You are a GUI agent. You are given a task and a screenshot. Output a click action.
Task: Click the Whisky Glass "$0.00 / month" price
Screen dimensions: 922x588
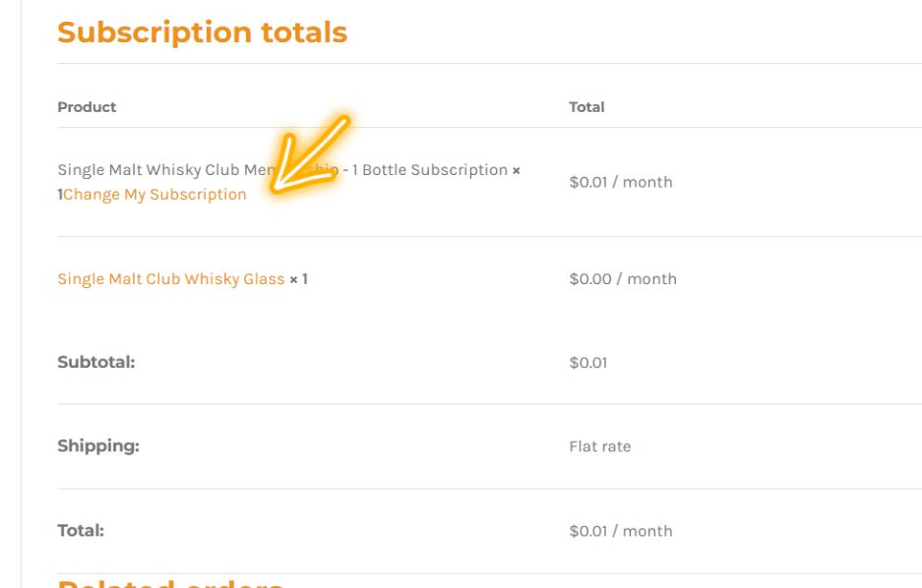point(622,279)
